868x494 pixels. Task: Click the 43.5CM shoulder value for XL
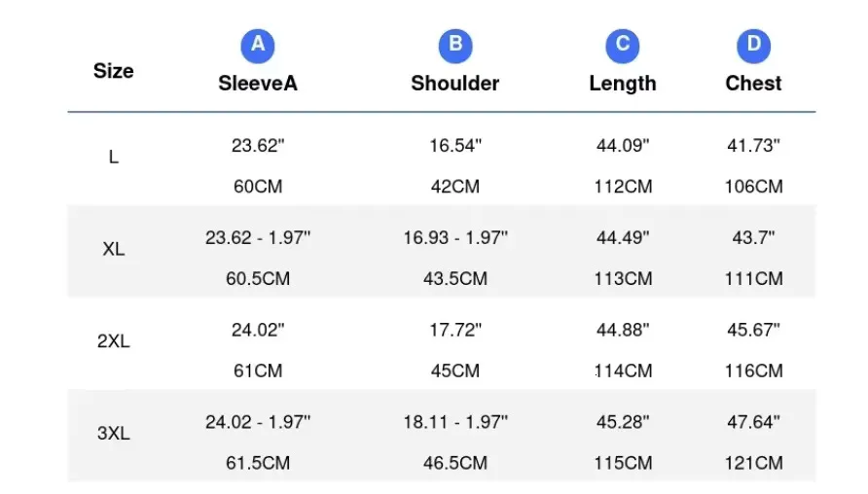coord(455,278)
